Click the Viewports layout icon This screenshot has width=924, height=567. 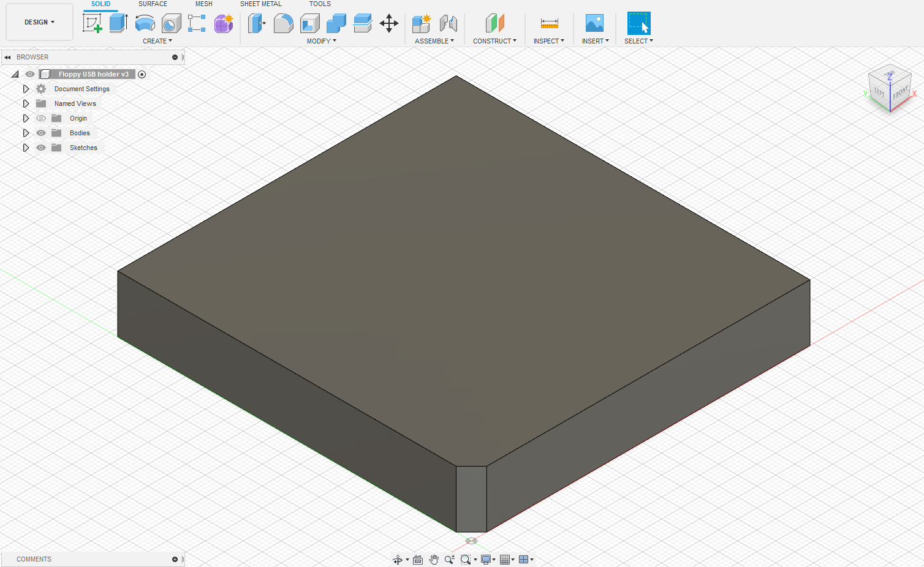[x=523, y=560]
